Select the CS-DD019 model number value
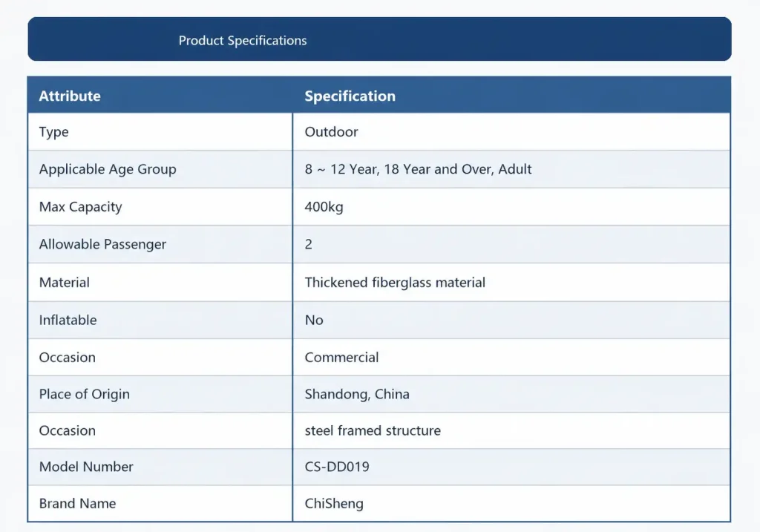Image resolution: width=760 pixels, height=532 pixels. (x=337, y=467)
